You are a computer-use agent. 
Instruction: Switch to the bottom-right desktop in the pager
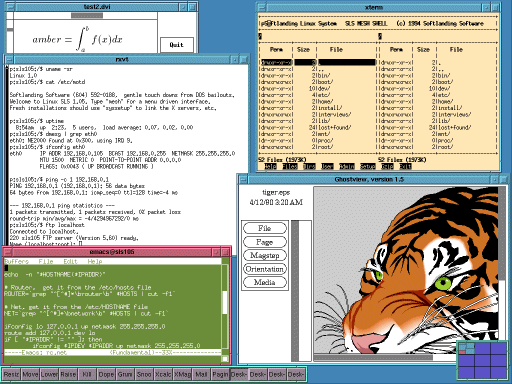point(499,372)
